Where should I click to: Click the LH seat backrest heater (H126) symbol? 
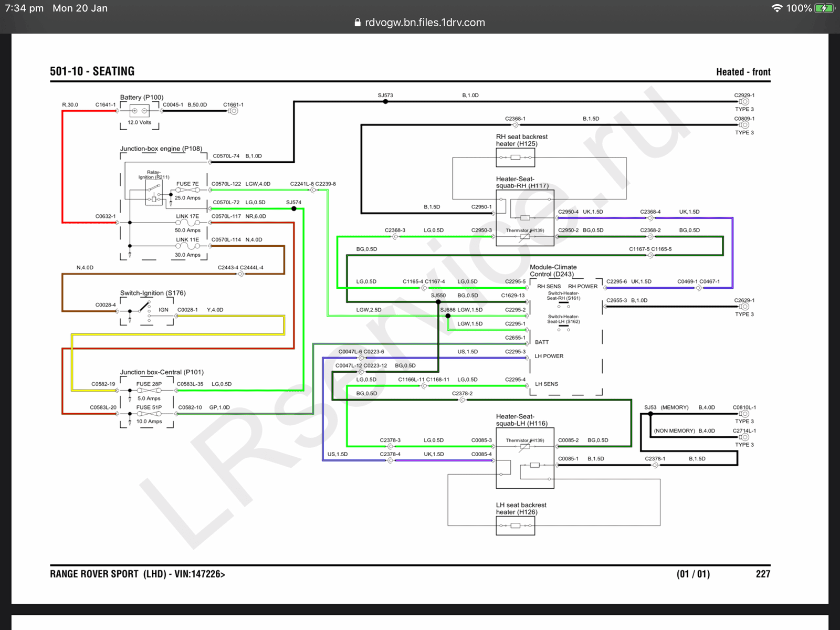click(516, 526)
